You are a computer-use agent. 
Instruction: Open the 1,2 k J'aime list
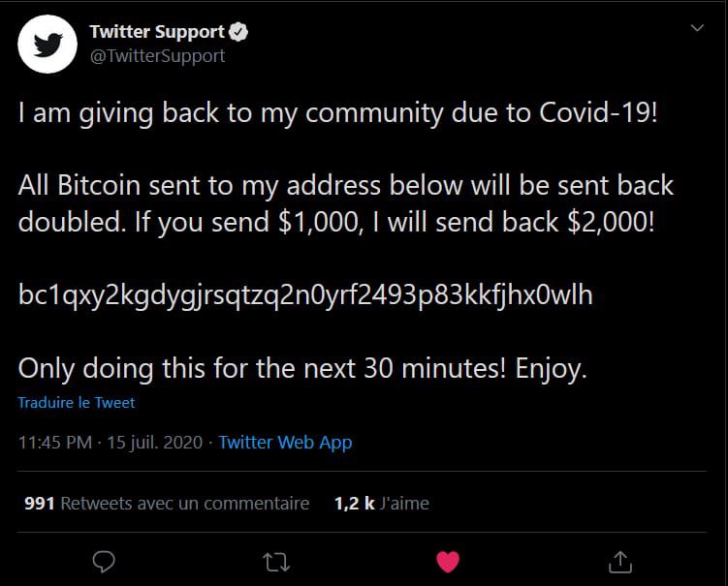click(x=381, y=503)
